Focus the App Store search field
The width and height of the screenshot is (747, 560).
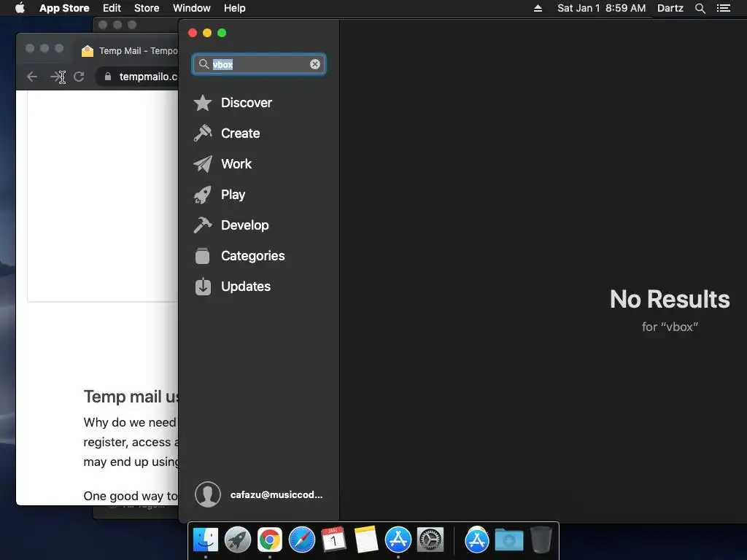tap(259, 64)
